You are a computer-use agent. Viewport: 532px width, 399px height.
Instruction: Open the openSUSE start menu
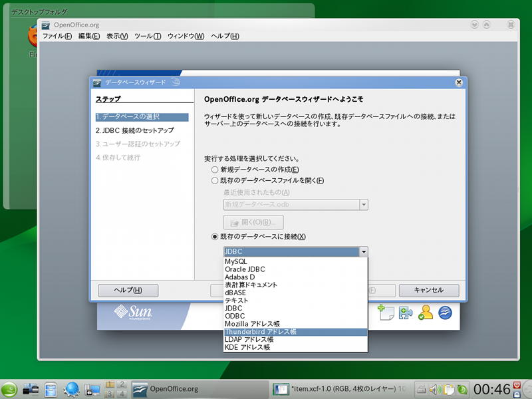10,389
